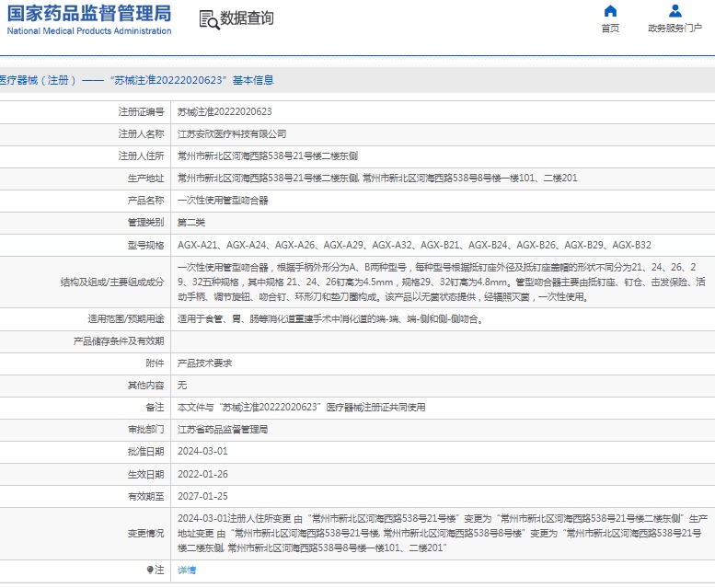Click effective date 2022-01-26
Screen dimensions: 715x588
pyautogui.click(x=202, y=475)
